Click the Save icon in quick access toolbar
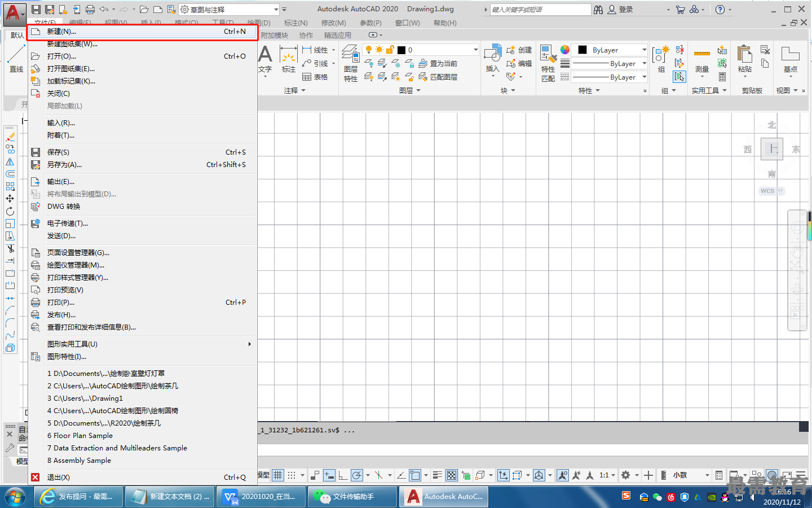812x508 pixels. 36,9
